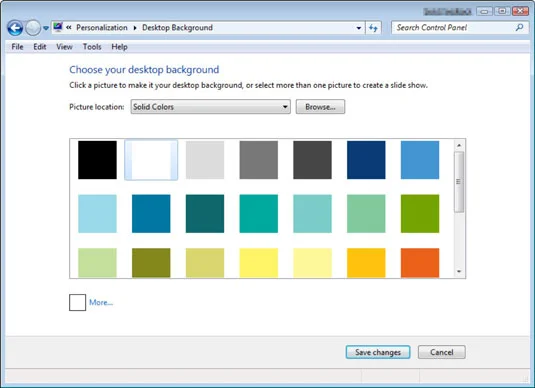The width and height of the screenshot is (535, 388).
Task: Pick the golden amber swatch
Action: pyautogui.click(x=366, y=263)
